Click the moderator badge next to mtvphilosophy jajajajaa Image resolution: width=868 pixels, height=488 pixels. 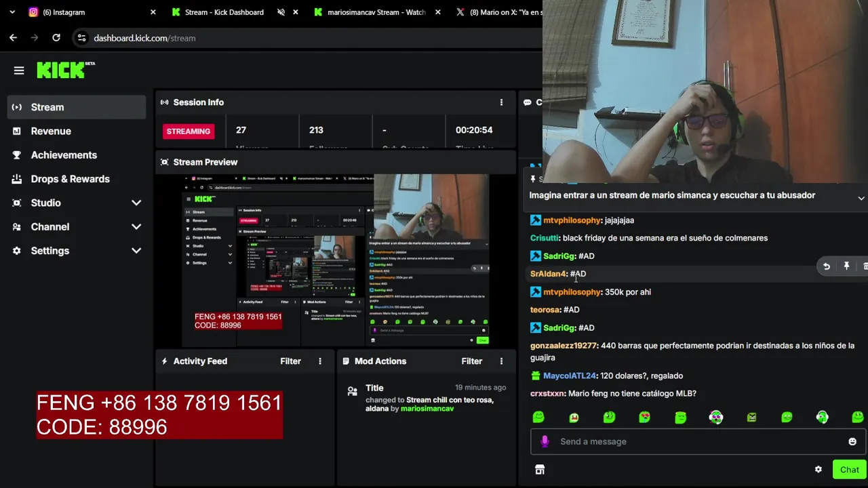coord(536,220)
